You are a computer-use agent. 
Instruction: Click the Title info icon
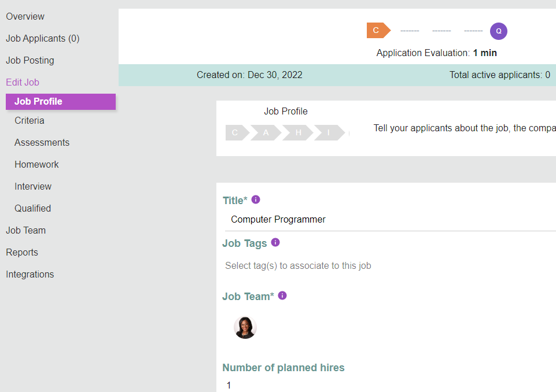(256, 199)
